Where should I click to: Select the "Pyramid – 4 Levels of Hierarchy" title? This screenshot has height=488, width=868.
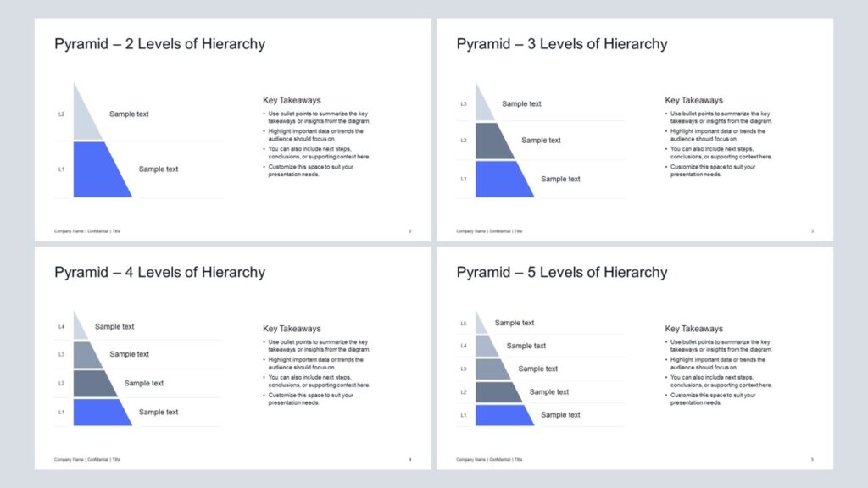pos(159,273)
